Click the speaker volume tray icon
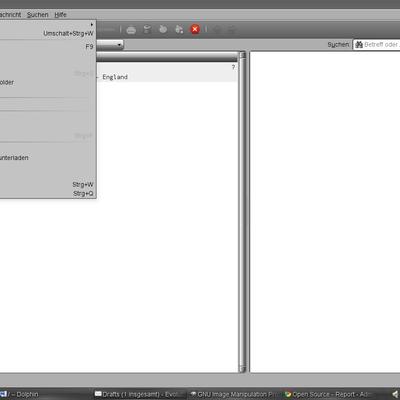This screenshot has height=400, width=400. (396, 394)
